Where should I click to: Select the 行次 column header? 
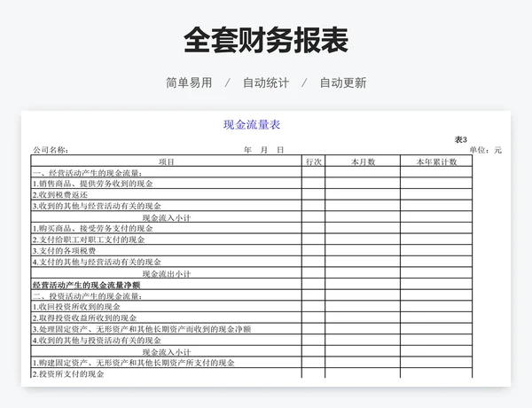[314, 162]
